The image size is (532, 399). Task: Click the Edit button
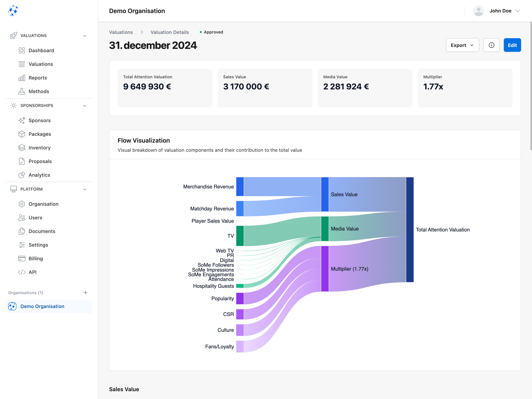pos(512,45)
